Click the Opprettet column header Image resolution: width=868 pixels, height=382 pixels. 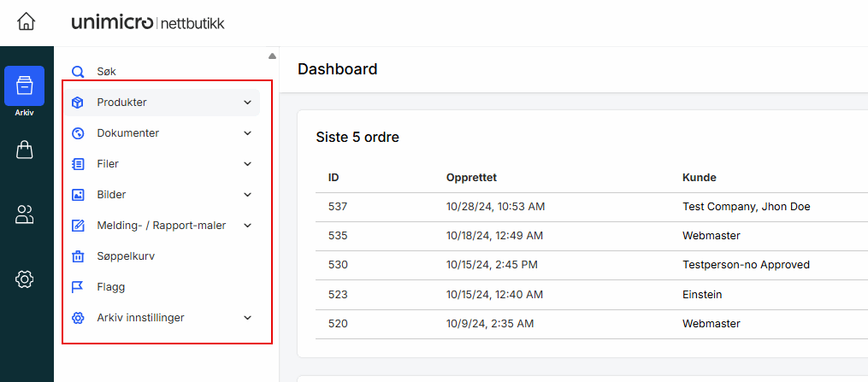[471, 178]
